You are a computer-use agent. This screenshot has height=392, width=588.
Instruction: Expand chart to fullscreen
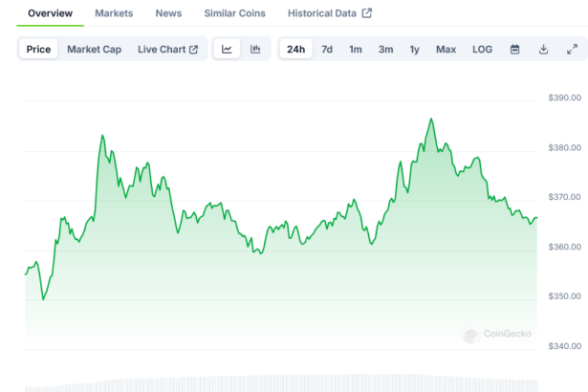[572, 50]
